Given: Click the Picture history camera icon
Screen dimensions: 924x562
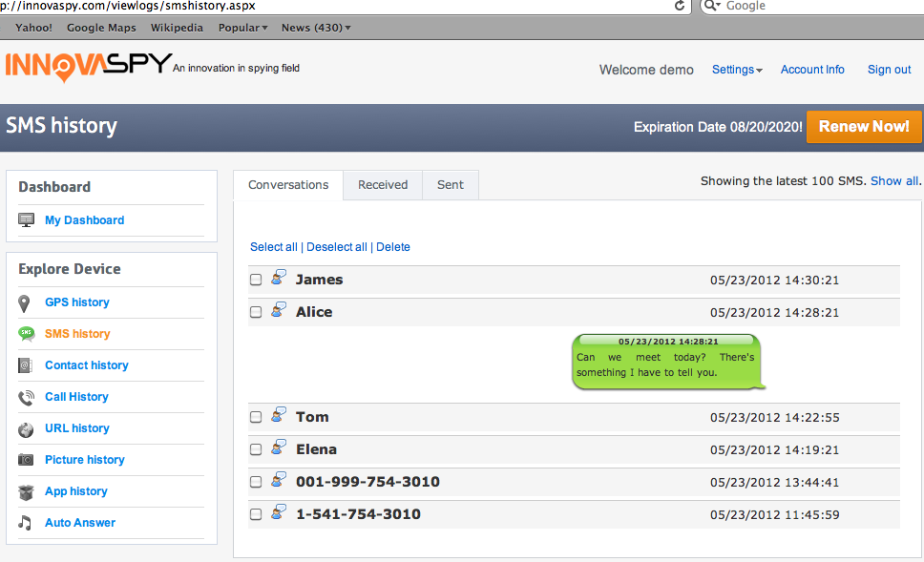Looking at the screenshot, I should click(x=26, y=460).
